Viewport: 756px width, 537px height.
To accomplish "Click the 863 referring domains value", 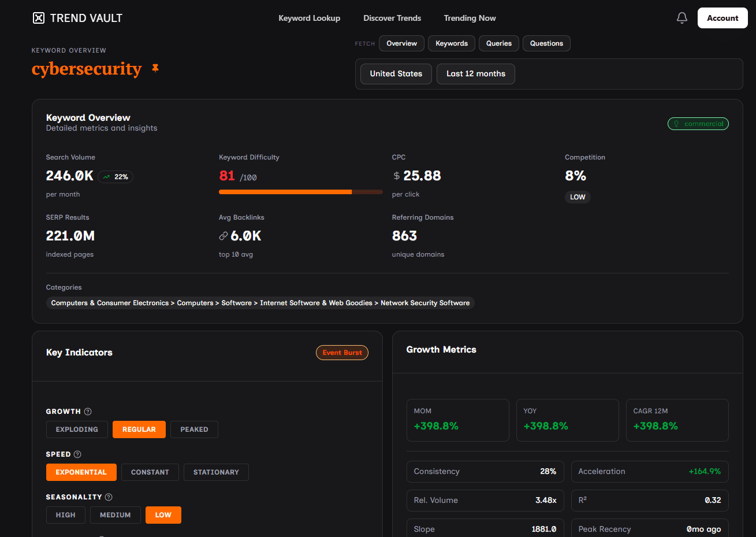I will point(404,236).
